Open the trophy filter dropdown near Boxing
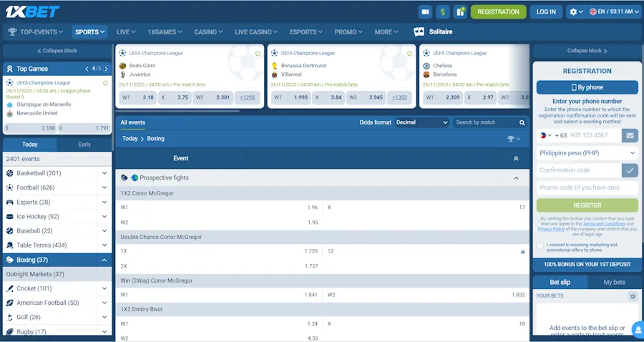 coord(514,139)
